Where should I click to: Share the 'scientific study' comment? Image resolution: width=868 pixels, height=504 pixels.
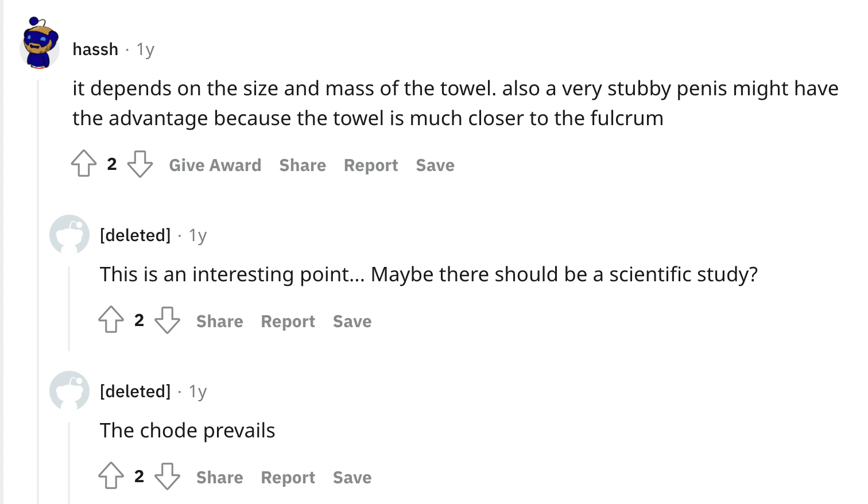point(220,321)
